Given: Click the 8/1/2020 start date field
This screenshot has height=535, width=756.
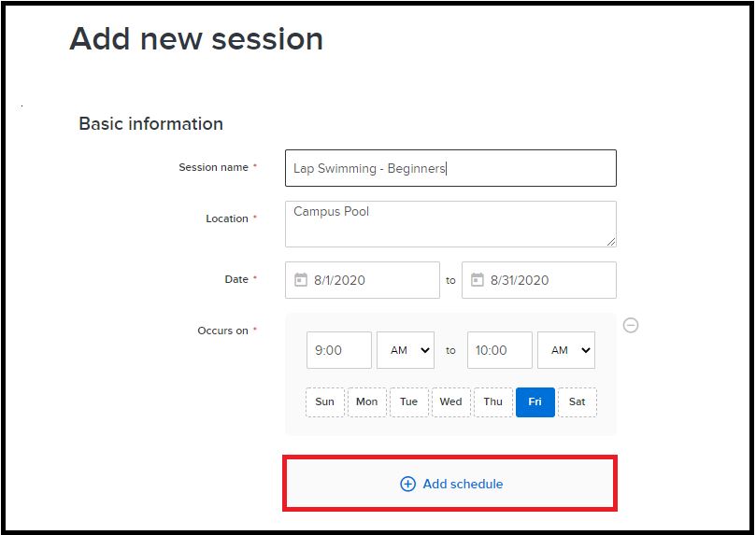Looking at the screenshot, I should 363,280.
